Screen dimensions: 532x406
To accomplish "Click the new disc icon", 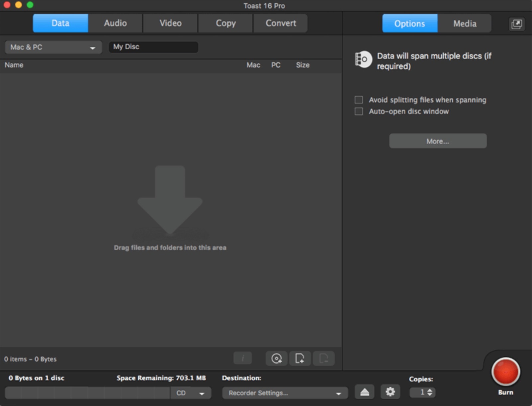I will click(276, 359).
